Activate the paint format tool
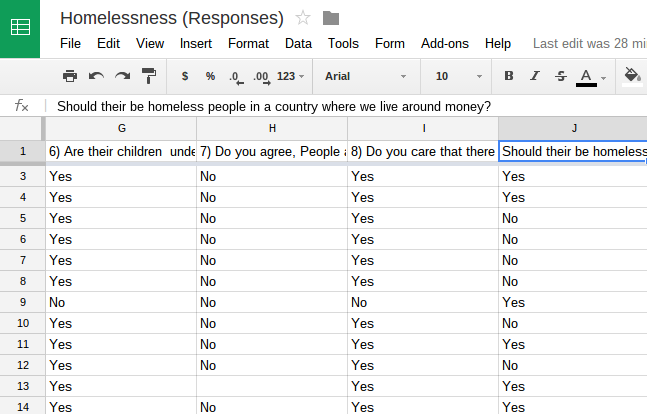 tap(149, 76)
